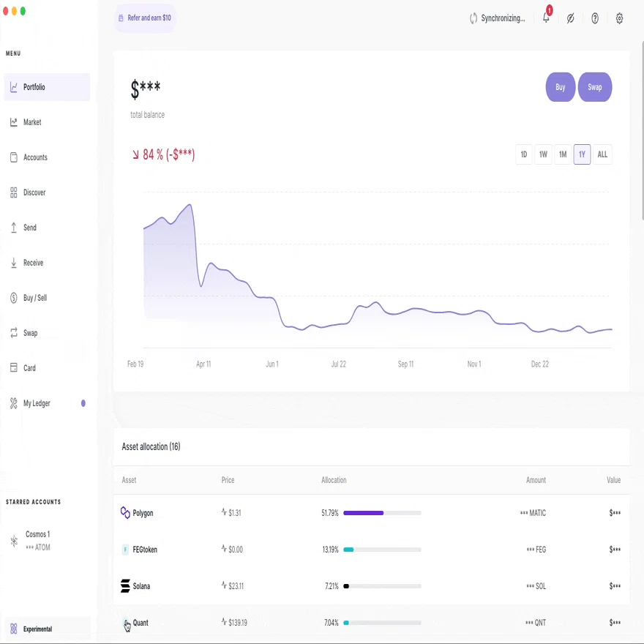
Task: Open the notifications bell
Action: pos(546,18)
